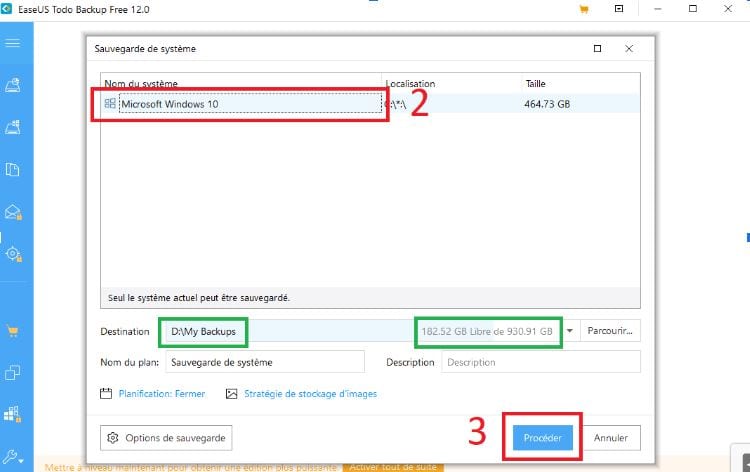Click the calendar icon next to Planification

click(106, 394)
